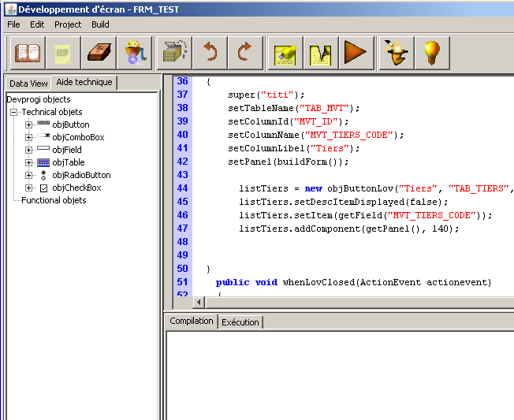The height and width of the screenshot is (420, 514).
Task: Select the Aide technique tab
Action: click(84, 82)
